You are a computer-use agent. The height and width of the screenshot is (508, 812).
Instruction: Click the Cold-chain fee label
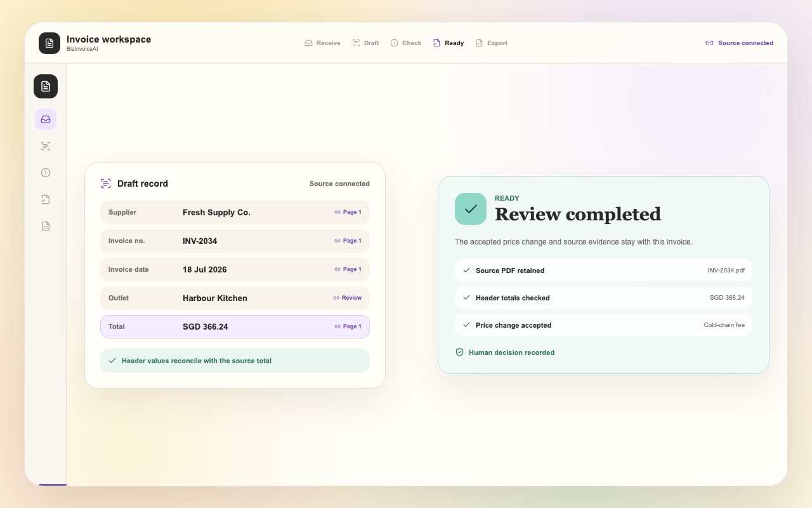(x=724, y=325)
